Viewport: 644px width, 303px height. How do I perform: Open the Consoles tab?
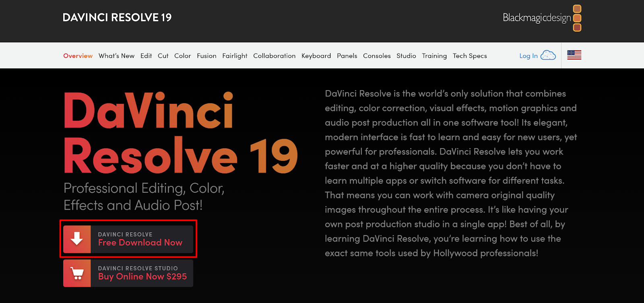tap(377, 56)
